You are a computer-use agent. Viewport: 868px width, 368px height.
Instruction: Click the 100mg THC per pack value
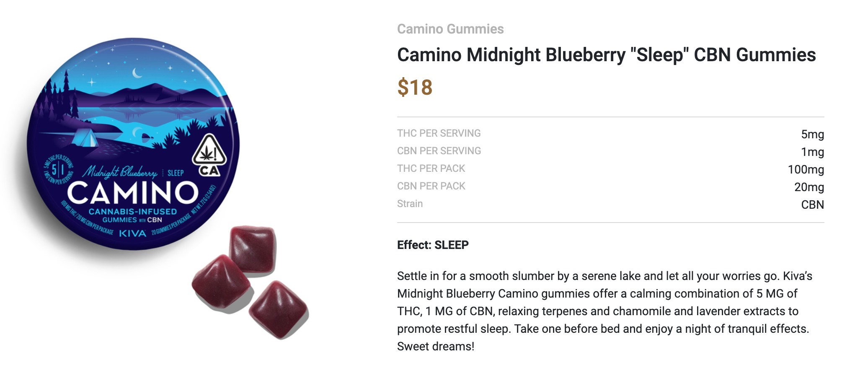point(806,169)
